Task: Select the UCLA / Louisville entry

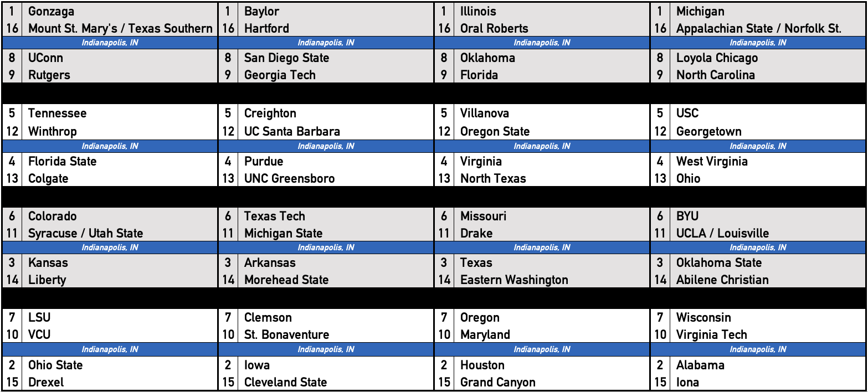Action: pyautogui.click(x=722, y=234)
